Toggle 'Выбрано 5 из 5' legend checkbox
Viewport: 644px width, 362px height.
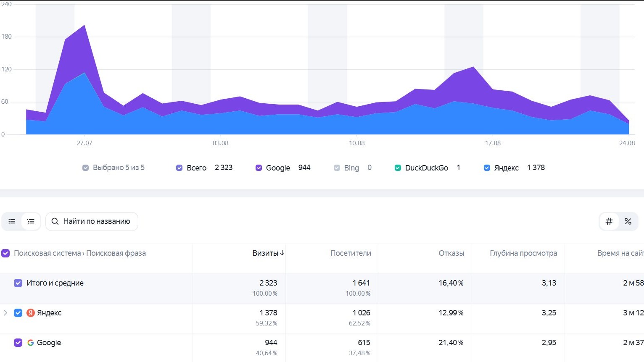[x=86, y=168]
